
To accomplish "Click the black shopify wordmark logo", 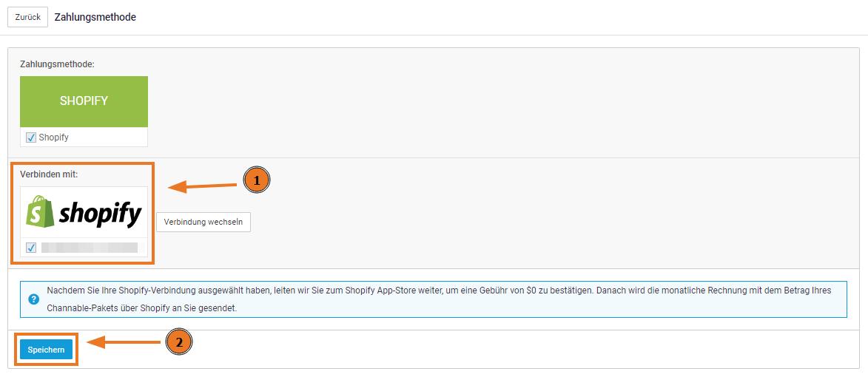I will [99, 214].
